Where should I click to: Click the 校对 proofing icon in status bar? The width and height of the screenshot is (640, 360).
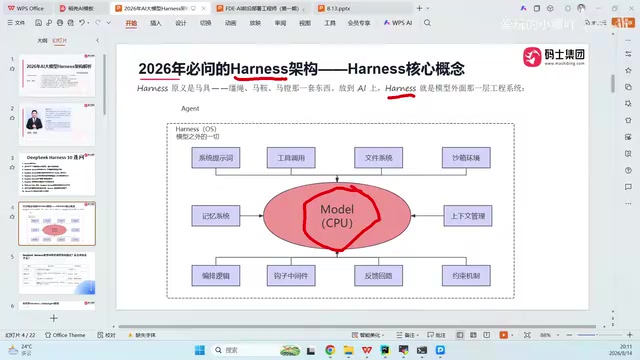tap(107, 335)
